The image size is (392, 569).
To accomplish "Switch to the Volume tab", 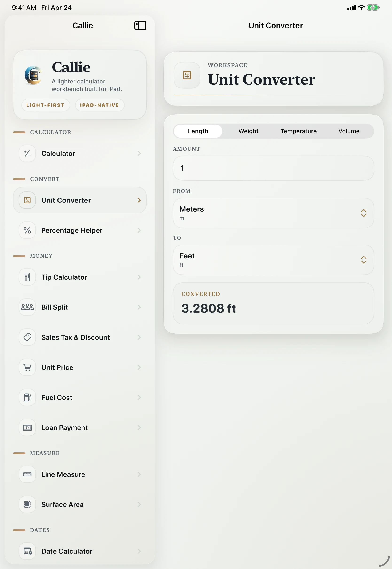I will pyautogui.click(x=349, y=131).
